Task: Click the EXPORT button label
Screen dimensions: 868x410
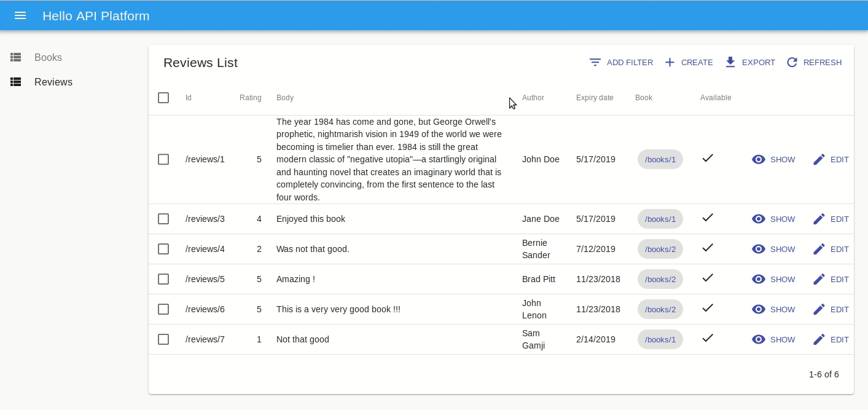Action: pyautogui.click(x=759, y=63)
